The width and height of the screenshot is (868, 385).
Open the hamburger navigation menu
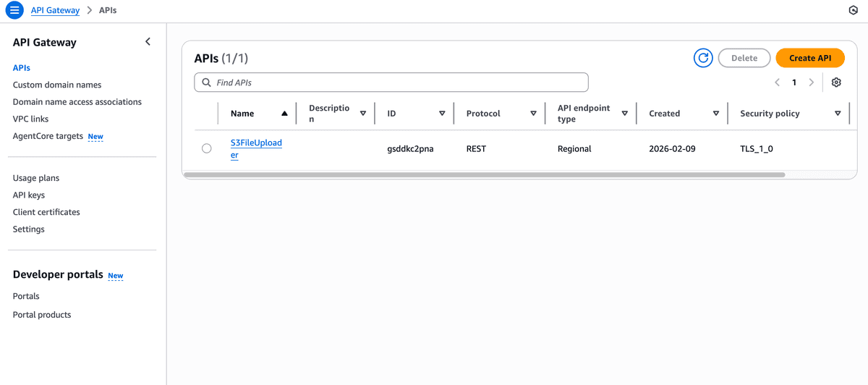pos(14,11)
